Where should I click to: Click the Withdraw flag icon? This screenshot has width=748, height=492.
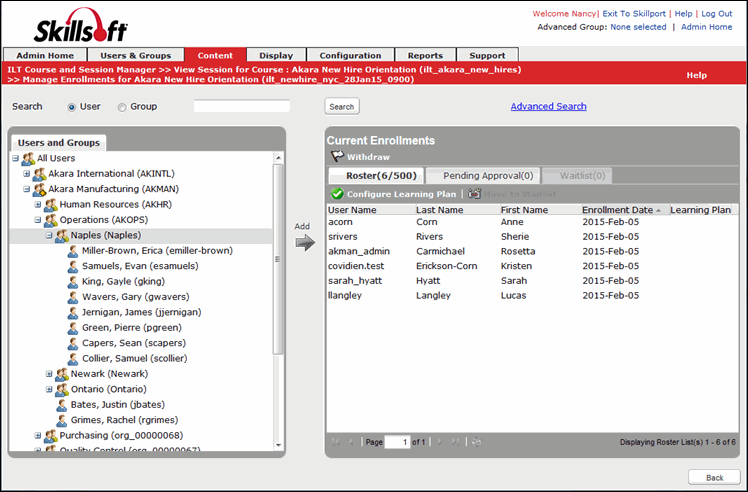click(337, 157)
